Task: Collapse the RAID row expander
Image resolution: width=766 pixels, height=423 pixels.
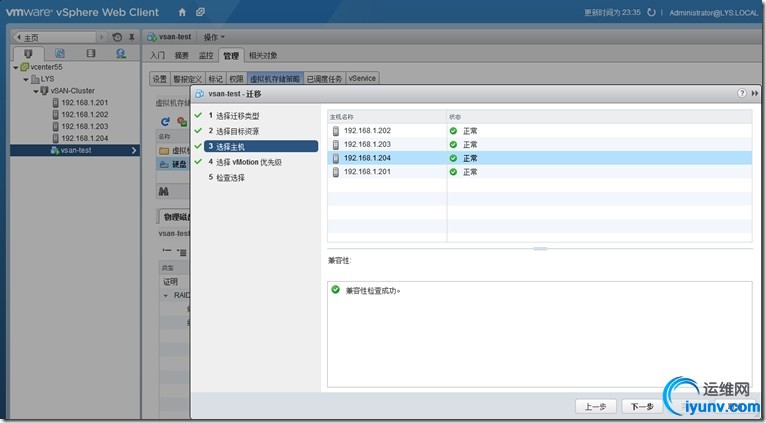Action: pyautogui.click(x=165, y=296)
